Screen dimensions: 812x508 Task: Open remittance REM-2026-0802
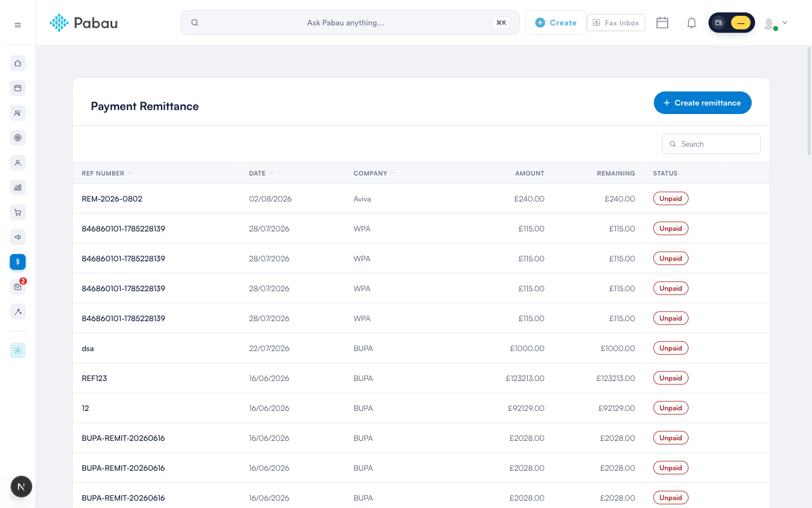point(112,199)
